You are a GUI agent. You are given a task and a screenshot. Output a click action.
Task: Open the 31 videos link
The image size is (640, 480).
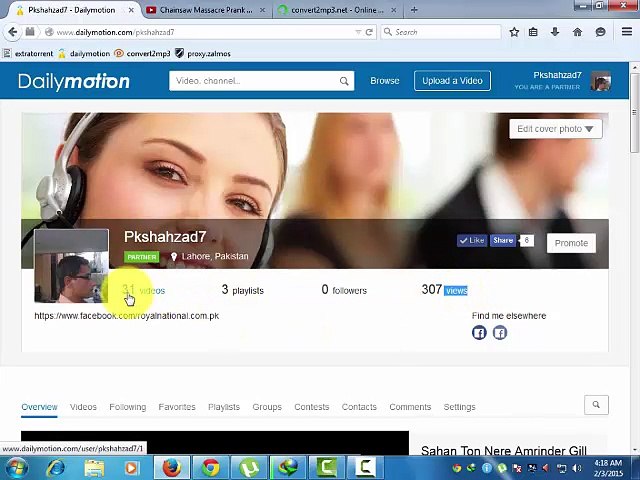(x=144, y=290)
